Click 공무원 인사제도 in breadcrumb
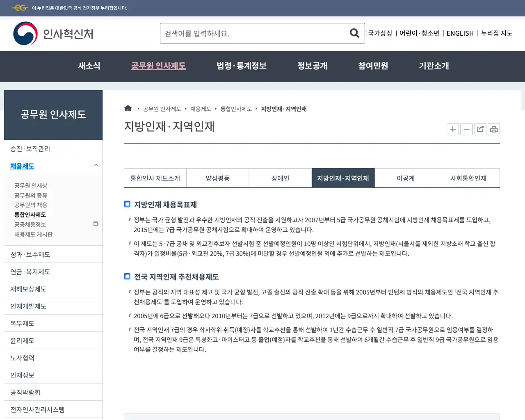This screenshot has width=525, height=420. tap(162, 109)
